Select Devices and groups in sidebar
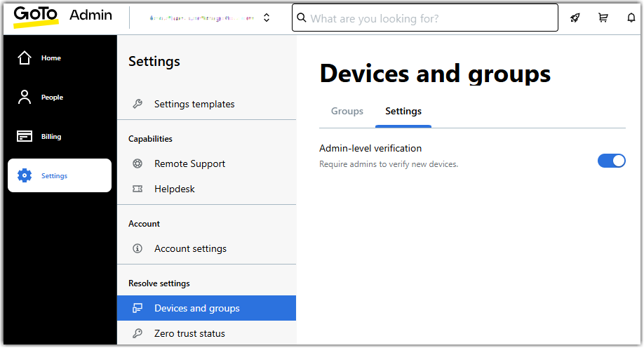Screen dimensions: 644x348 pos(196,309)
